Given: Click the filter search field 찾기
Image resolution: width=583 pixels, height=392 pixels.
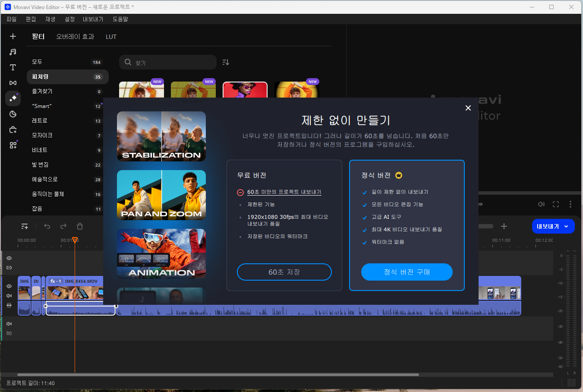Looking at the screenshot, I should [168, 62].
